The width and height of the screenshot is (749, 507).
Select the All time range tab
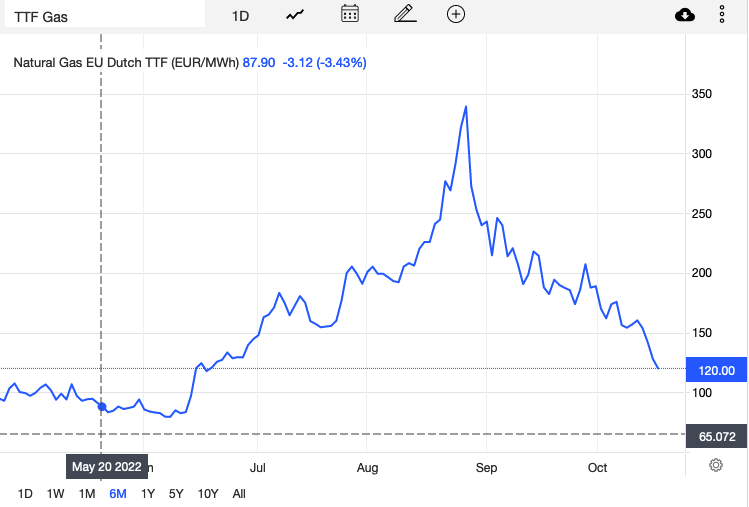(x=239, y=494)
